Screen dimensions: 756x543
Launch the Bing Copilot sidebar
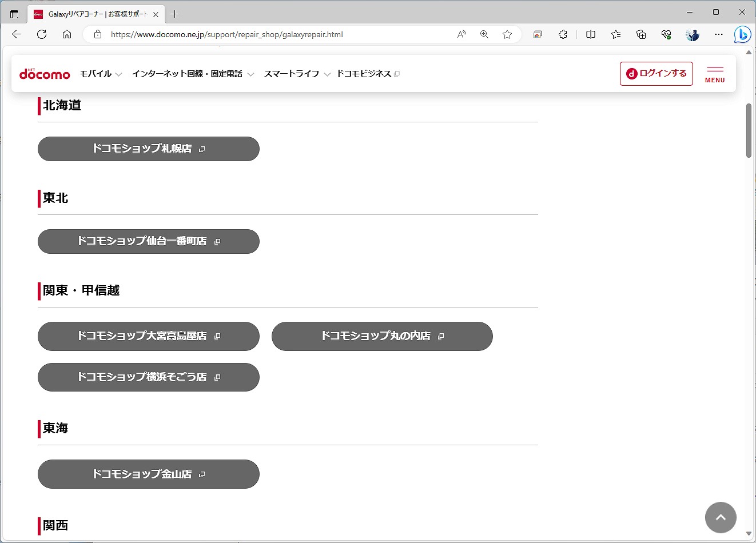pyautogui.click(x=742, y=34)
